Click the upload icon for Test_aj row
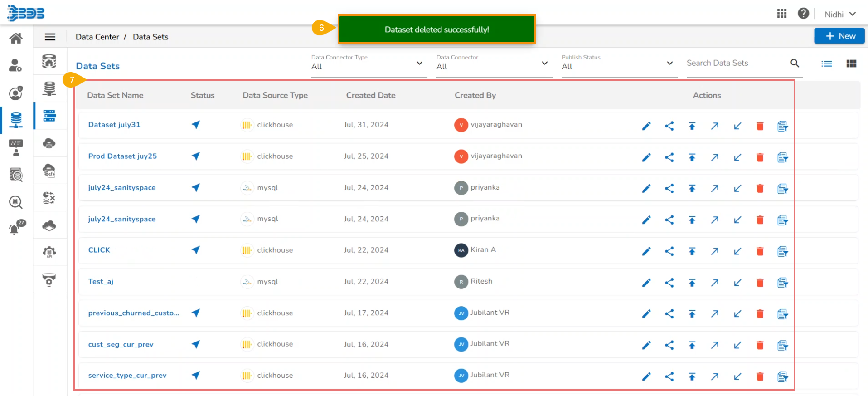868x396 pixels. (692, 283)
